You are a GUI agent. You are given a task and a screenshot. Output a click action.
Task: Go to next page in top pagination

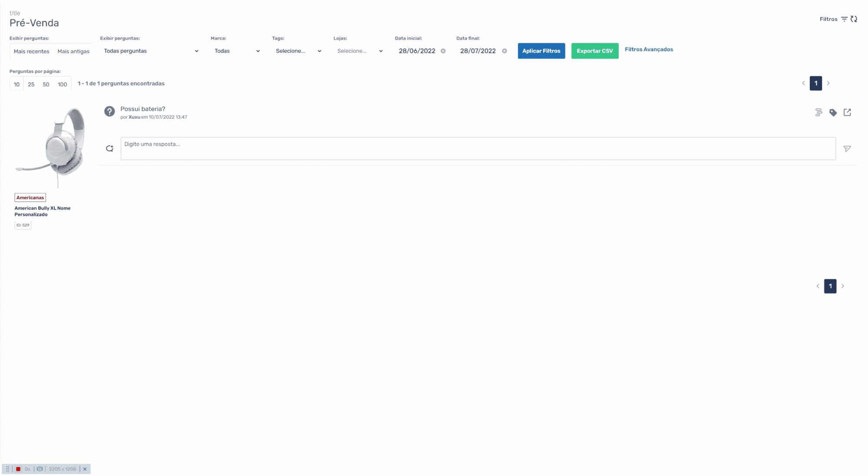[828, 83]
